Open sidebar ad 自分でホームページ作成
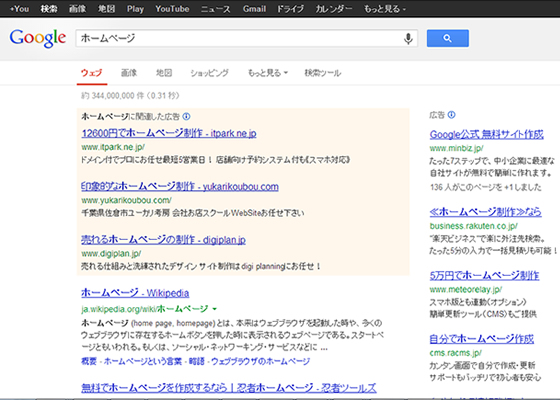Viewport: 560px width, 400px height. pos(481,339)
